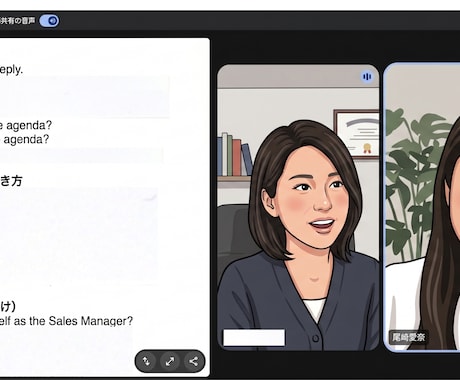Screen dimensions: 460x380
Task: Select the 尾崎愛奈 video tile
Action: [x=422, y=207]
